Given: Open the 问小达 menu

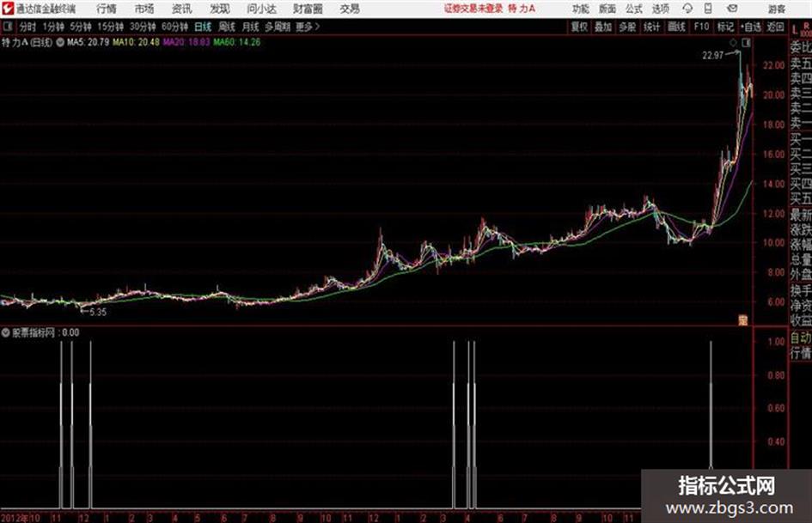Looking at the screenshot, I should [261, 9].
